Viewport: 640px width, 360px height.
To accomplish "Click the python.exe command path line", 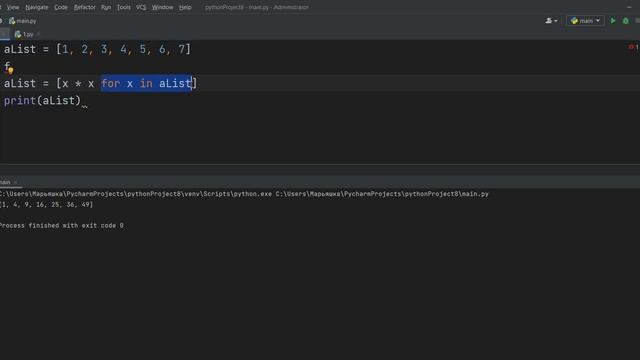I will coord(244,194).
